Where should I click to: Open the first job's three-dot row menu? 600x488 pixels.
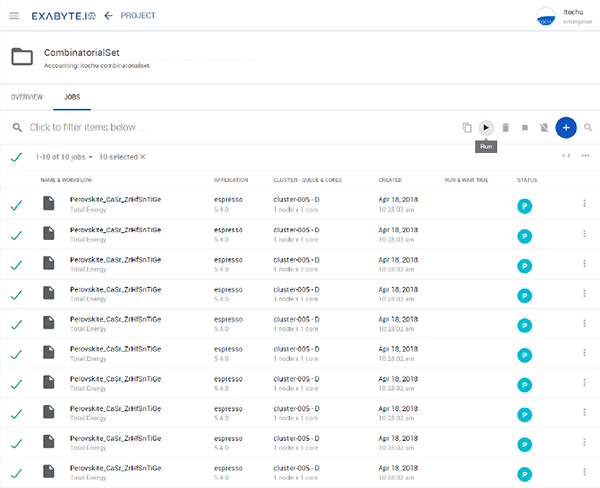(x=584, y=203)
